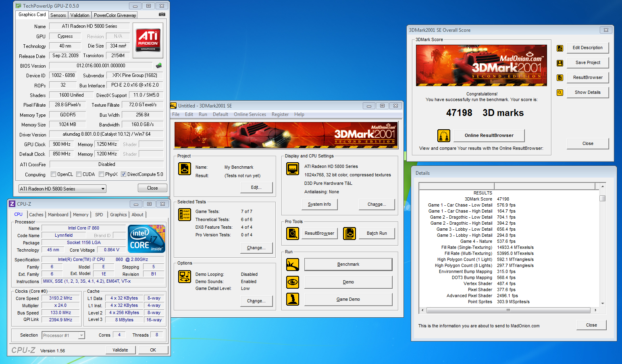Click the Close button in the Details window

pos(591,325)
